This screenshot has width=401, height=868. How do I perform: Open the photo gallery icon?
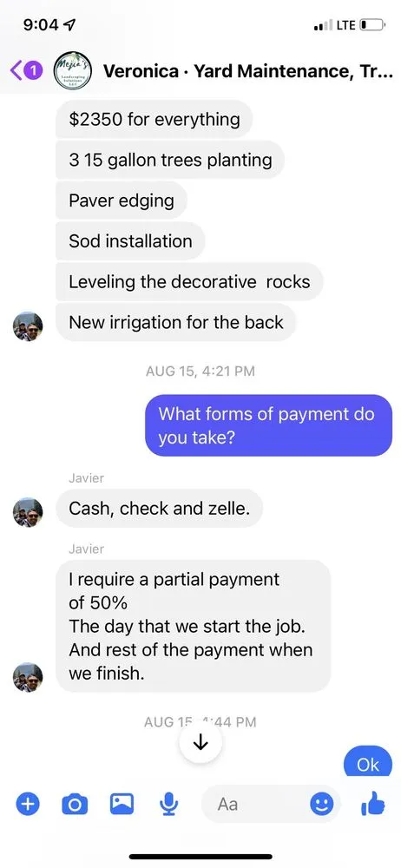coord(122,803)
